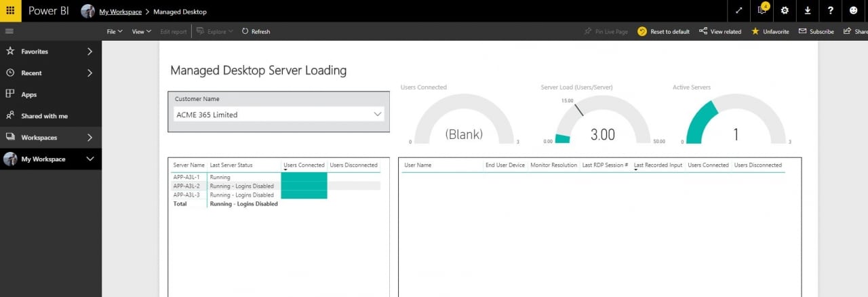Click the Monitor Resolution column header

tap(553, 165)
